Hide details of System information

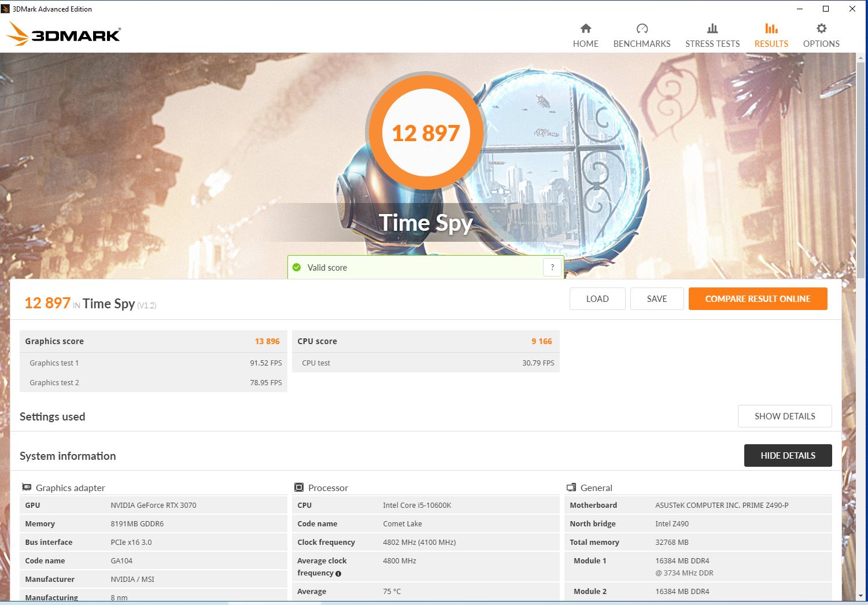pos(788,456)
